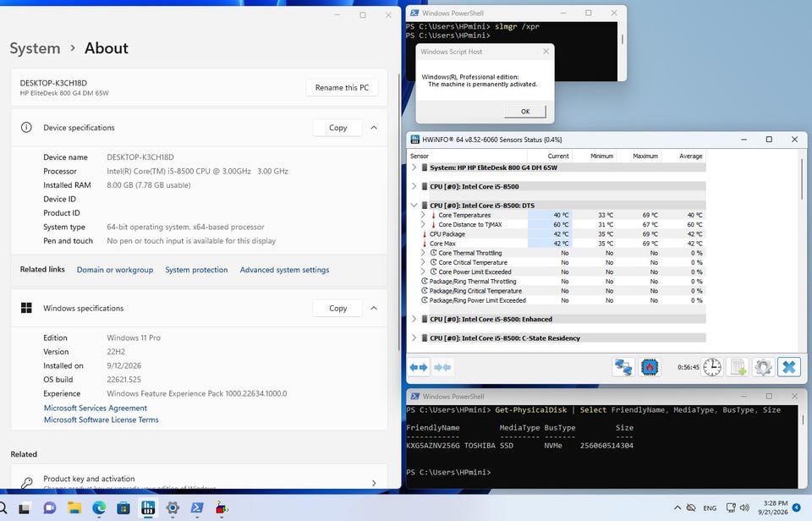Open System protection link
812x521 pixels.
[196, 270]
